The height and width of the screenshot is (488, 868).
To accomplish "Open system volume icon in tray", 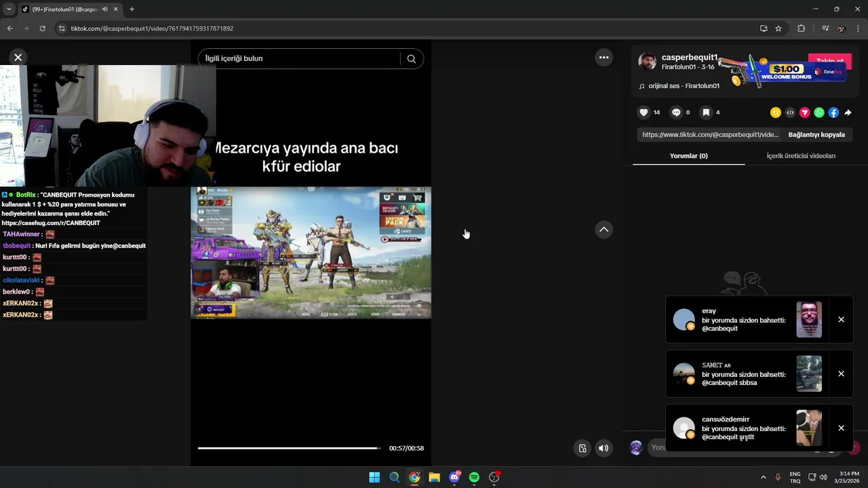I will [823, 477].
